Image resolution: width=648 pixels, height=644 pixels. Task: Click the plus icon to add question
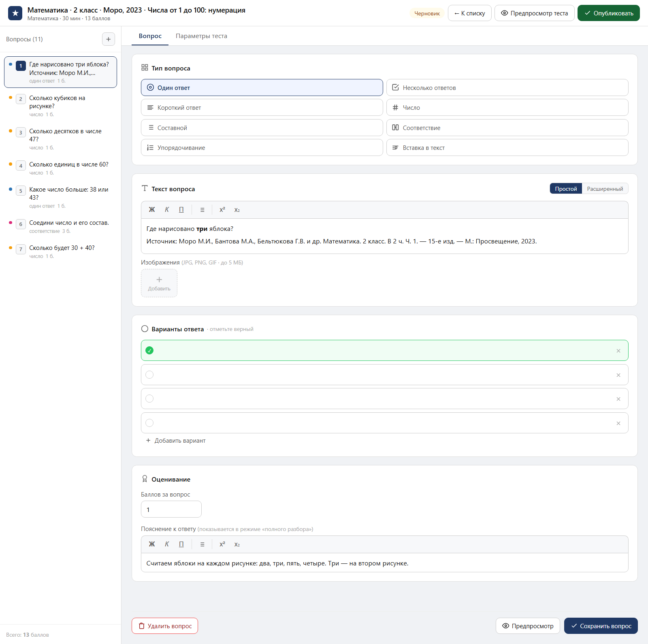[108, 39]
